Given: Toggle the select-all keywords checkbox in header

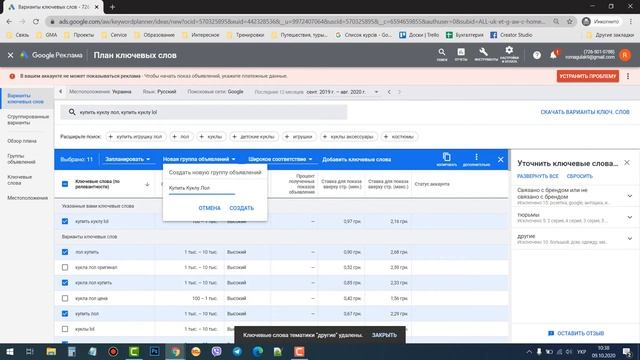Looking at the screenshot, I should coord(65,184).
